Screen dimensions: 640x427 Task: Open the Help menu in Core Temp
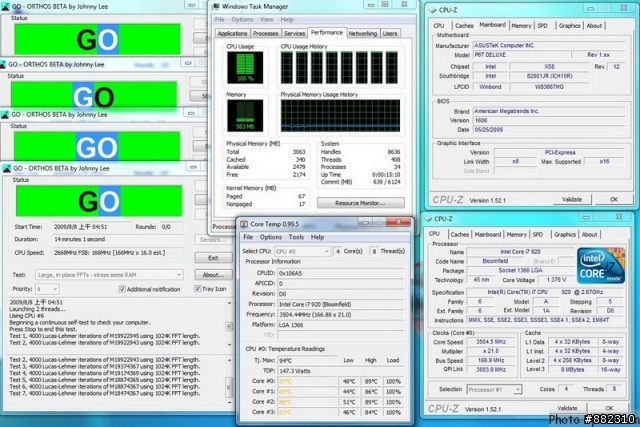(317, 237)
